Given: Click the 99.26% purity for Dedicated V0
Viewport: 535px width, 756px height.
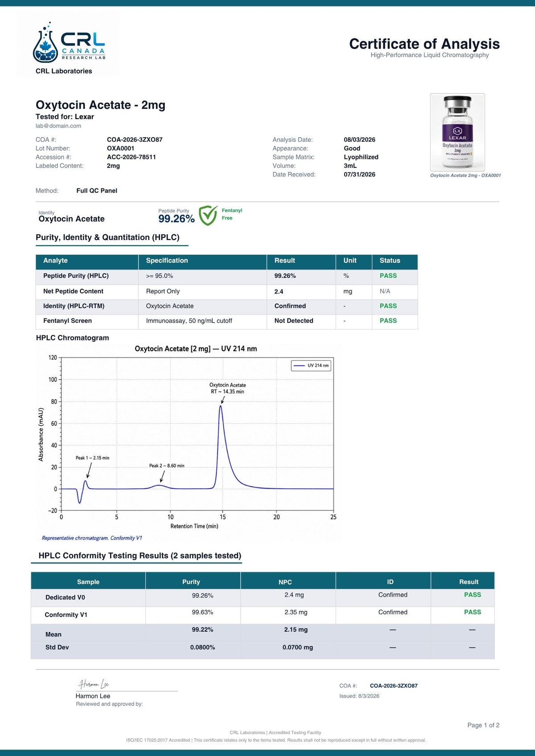Looking at the screenshot, I should click(x=202, y=596).
